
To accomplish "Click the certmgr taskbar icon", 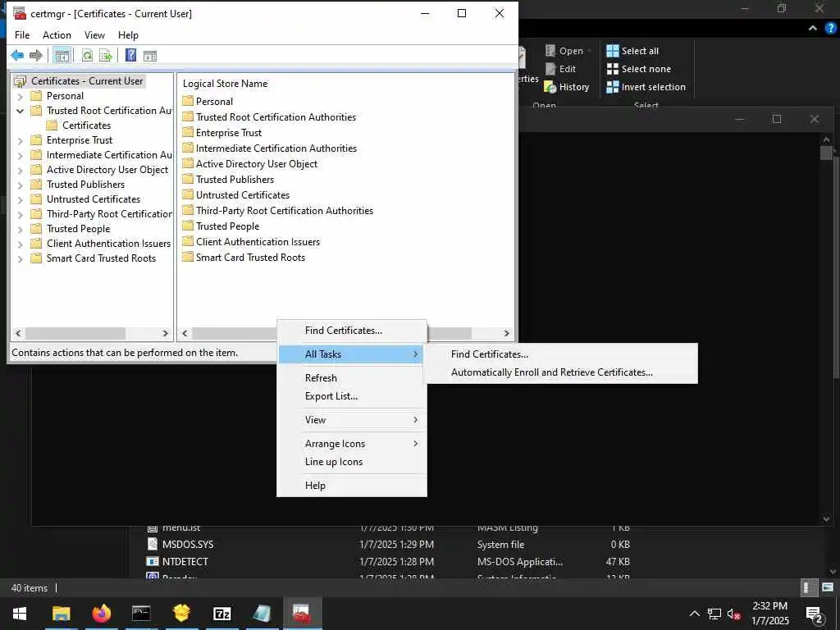I will point(302,613).
